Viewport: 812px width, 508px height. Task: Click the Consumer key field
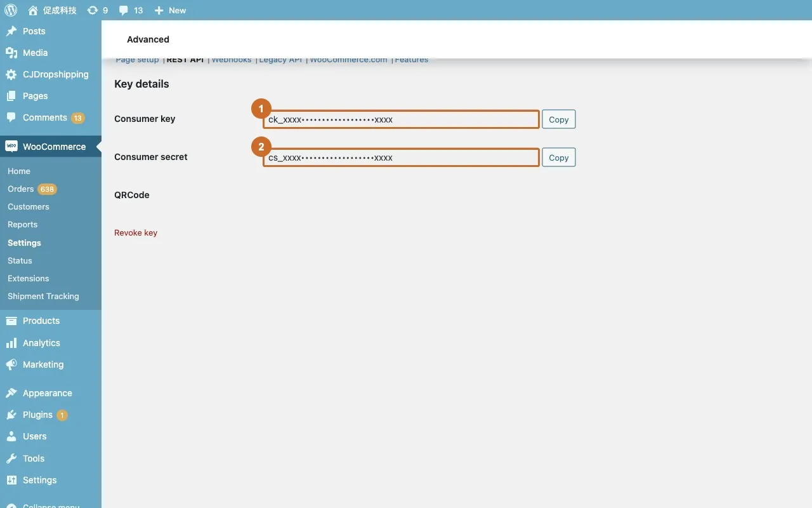click(402, 119)
